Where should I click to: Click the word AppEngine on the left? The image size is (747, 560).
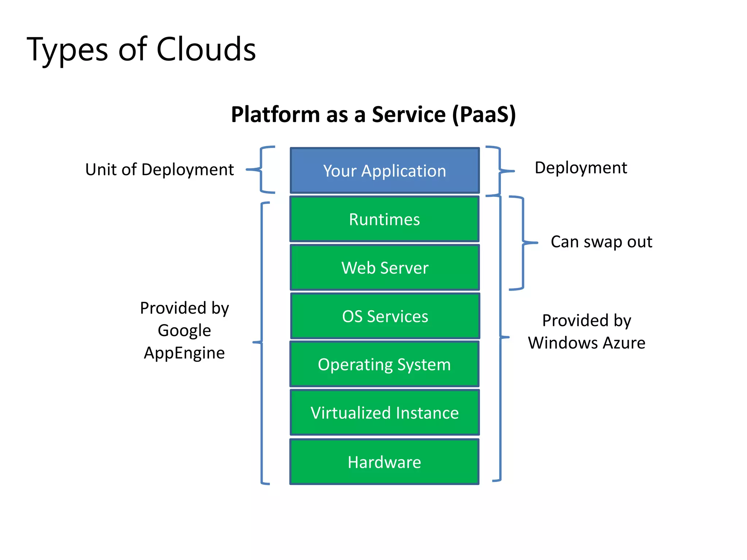coord(184,353)
